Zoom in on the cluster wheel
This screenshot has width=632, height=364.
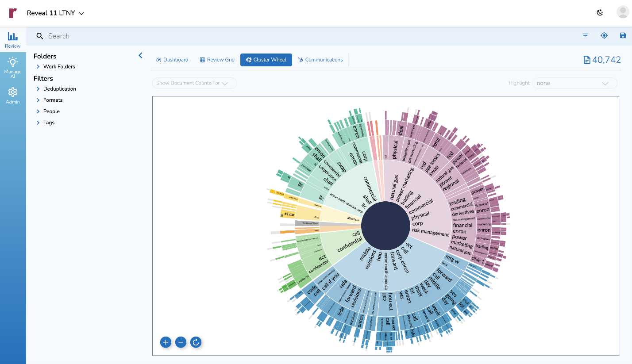[x=166, y=342]
